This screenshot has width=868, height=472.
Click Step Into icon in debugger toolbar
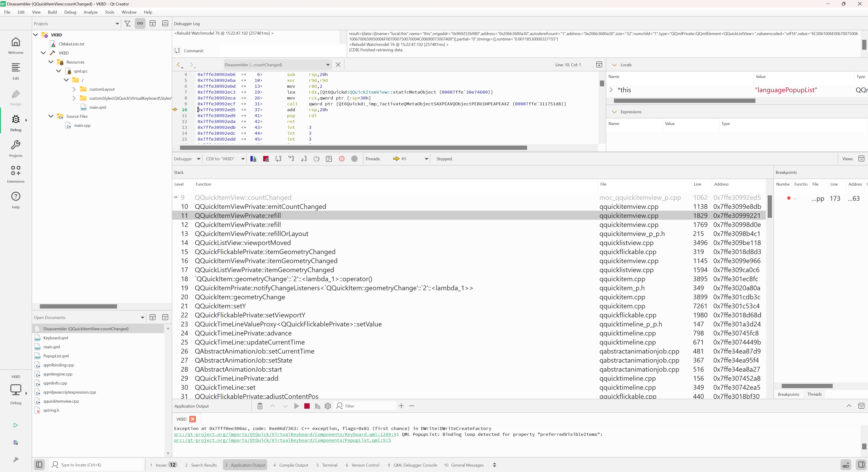tap(291, 159)
